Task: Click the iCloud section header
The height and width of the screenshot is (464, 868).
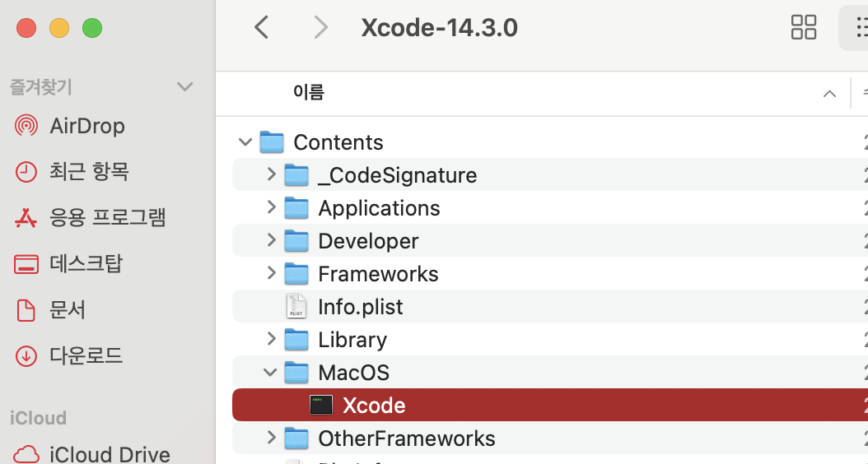Action: 38,418
